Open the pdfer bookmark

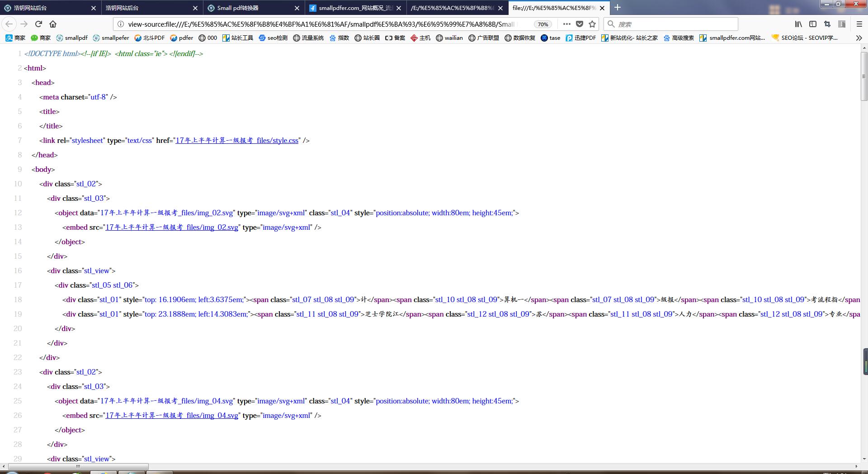tap(181, 38)
